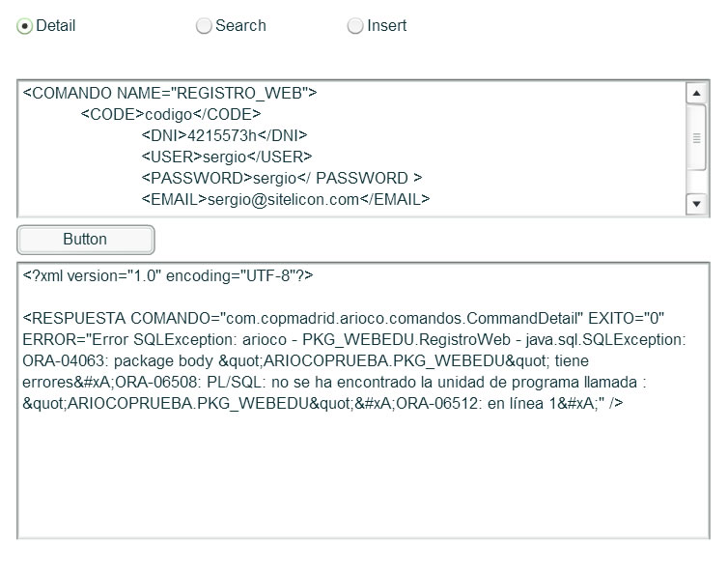Click the RESPUESTA COMANDO line

pyautogui.click(x=343, y=318)
